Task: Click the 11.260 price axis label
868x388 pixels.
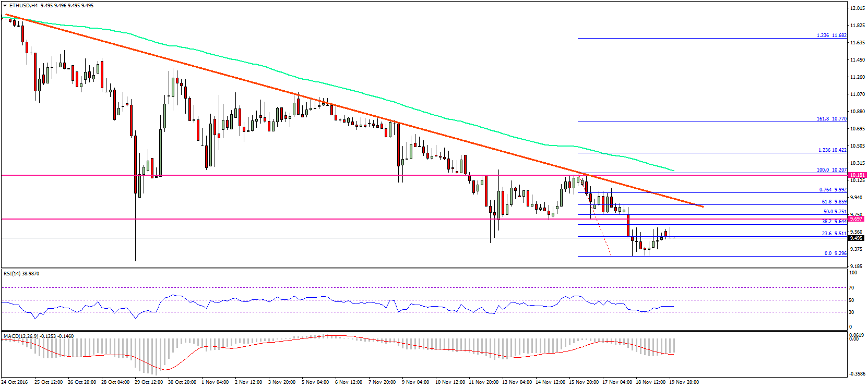Action: (858, 77)
